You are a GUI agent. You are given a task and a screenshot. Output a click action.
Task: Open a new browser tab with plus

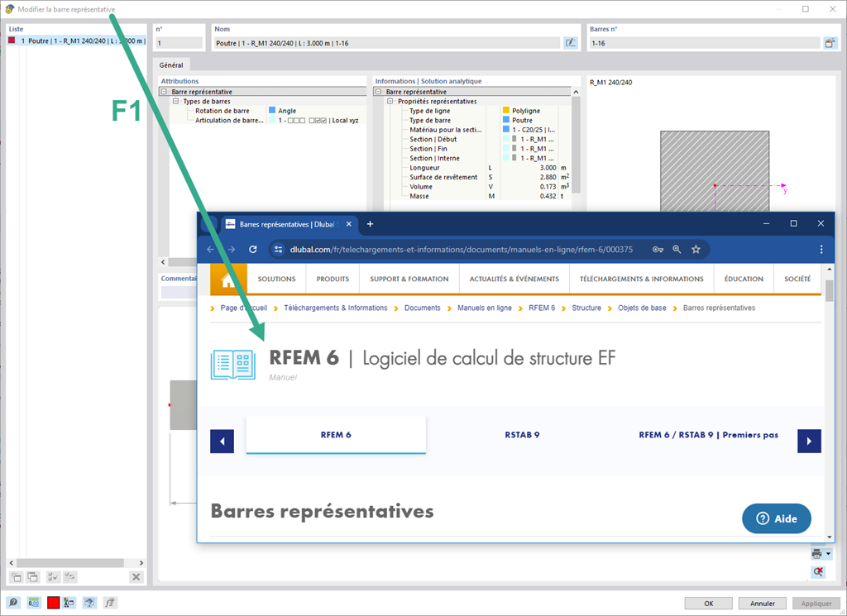370,224
